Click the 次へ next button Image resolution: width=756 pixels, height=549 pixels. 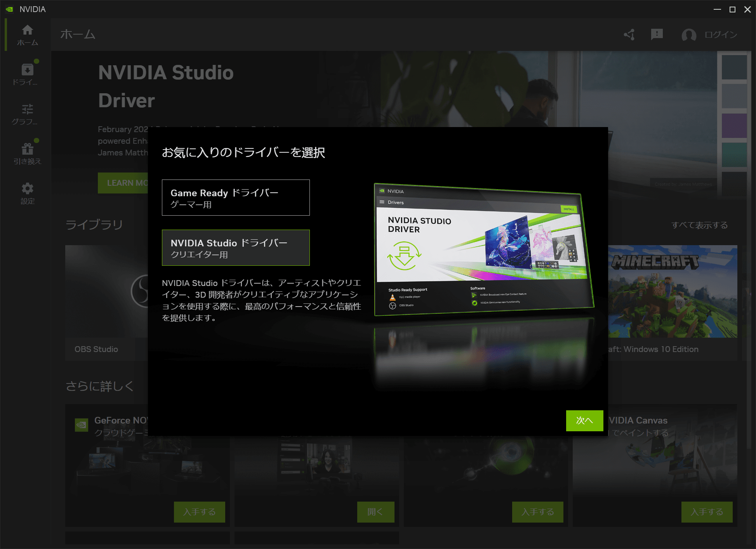pyautogui.click(x=584, y=420)
